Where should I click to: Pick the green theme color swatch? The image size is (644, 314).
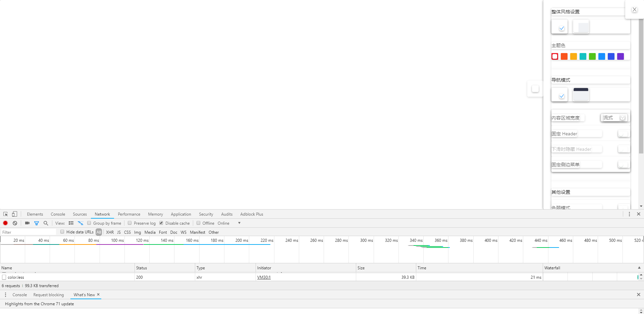[592, 56]
